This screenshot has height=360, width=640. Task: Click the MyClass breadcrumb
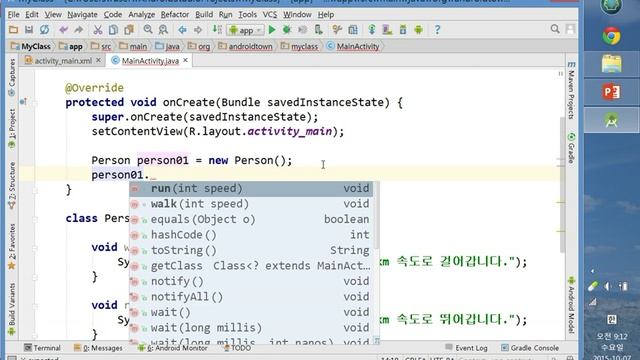click(x=31, y=47)
